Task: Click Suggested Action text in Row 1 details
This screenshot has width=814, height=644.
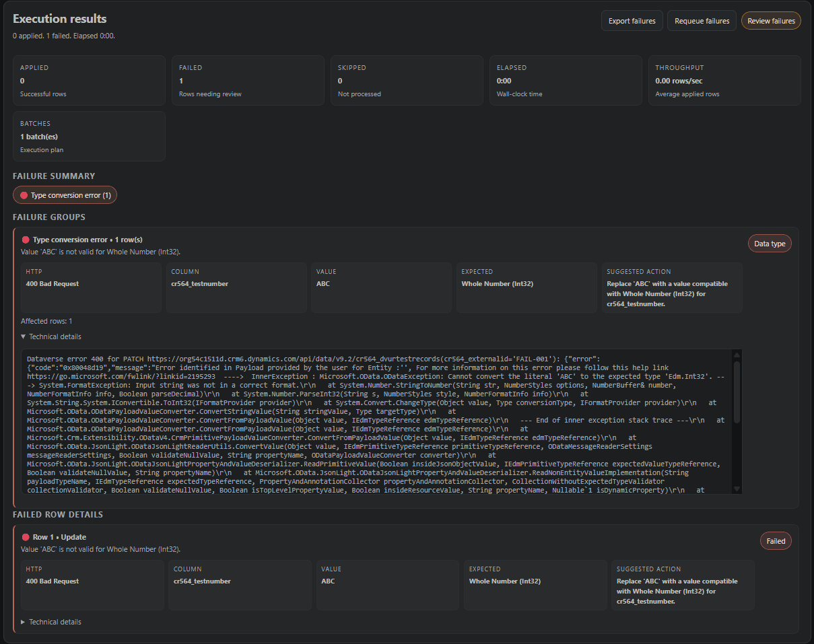Action: [x=677, y=592]
